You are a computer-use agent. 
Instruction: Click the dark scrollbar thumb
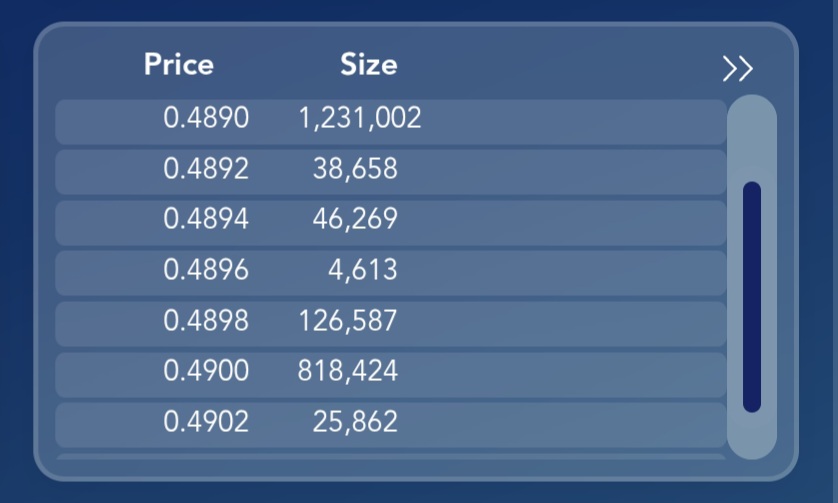click(x=752, y=297)
